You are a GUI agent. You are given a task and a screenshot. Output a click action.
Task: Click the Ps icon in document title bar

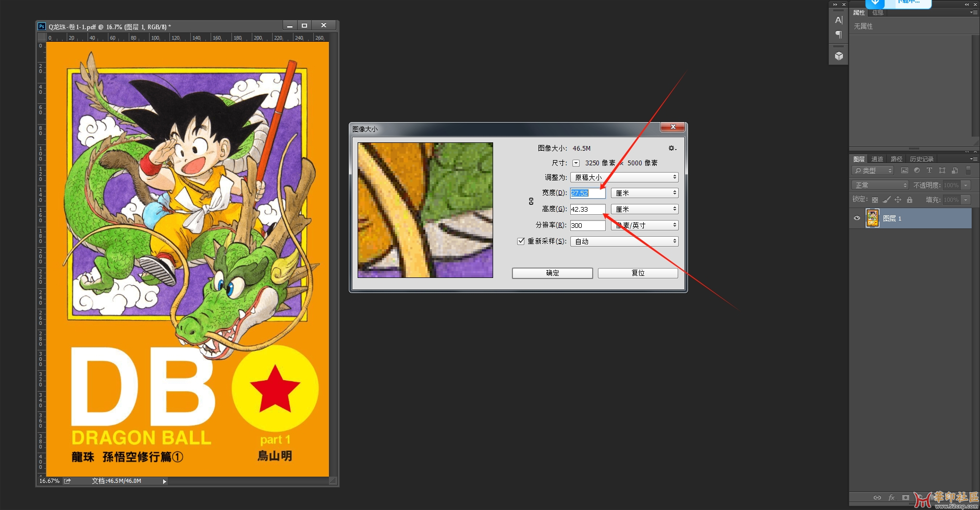[42, 27]
